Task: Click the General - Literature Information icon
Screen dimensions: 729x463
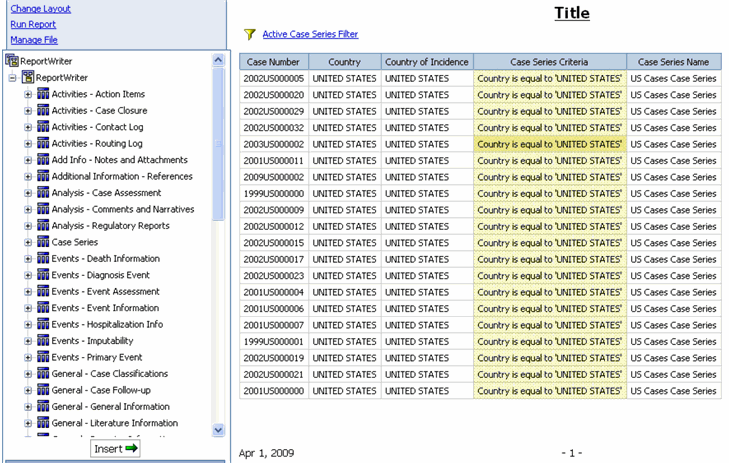Action: pyautogui.click(x=43, y=423)
